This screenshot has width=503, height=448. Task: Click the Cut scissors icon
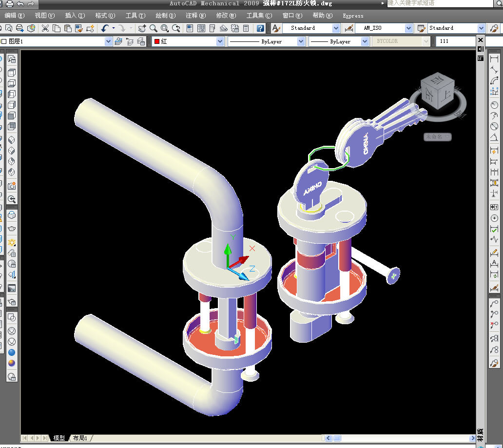45,28
